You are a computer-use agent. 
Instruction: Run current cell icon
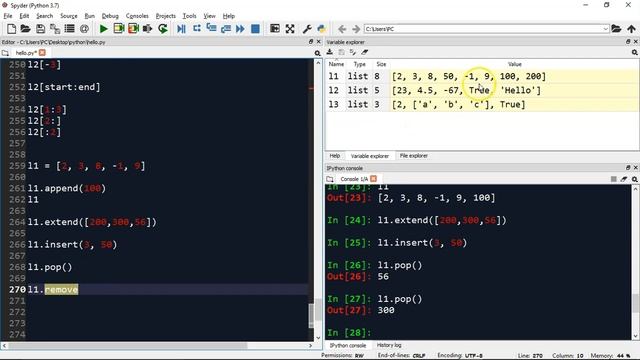pyautogui.click(x=118, y=29)
